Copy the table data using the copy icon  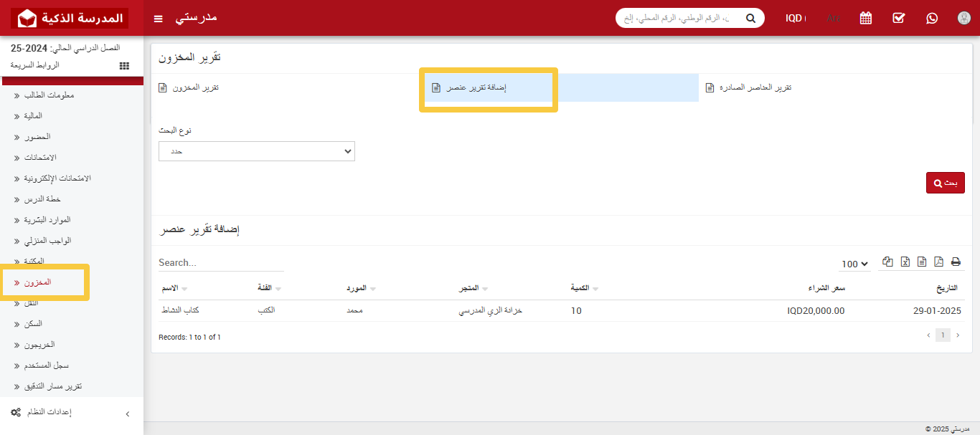coord(887,262)
